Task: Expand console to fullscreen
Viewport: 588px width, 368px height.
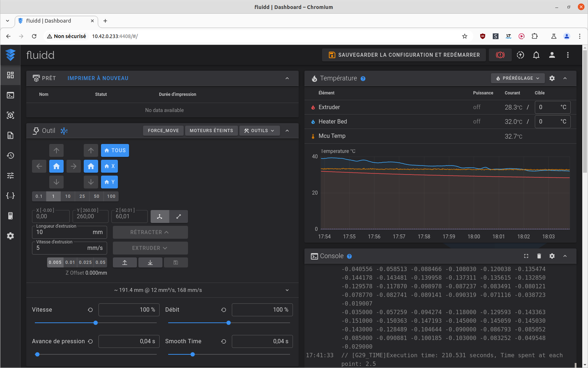Action: tap(526, 256)
